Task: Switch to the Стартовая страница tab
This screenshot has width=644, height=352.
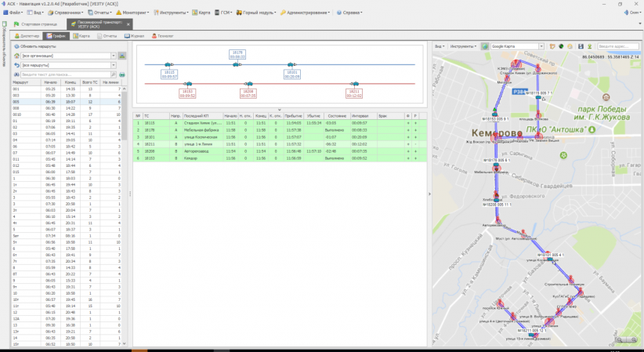Action: tap(36, 24)
